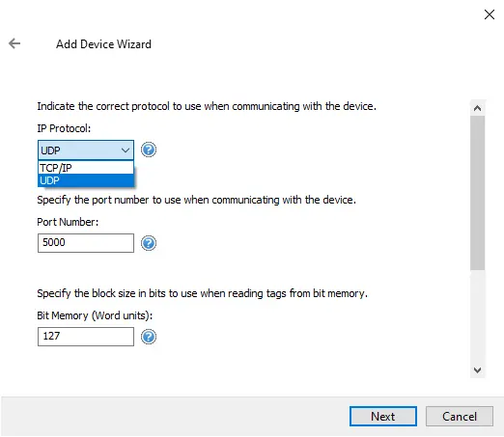Choose TCP/IP from the protocol list
Screen dimensions: 504x437
tap(86, 168)
